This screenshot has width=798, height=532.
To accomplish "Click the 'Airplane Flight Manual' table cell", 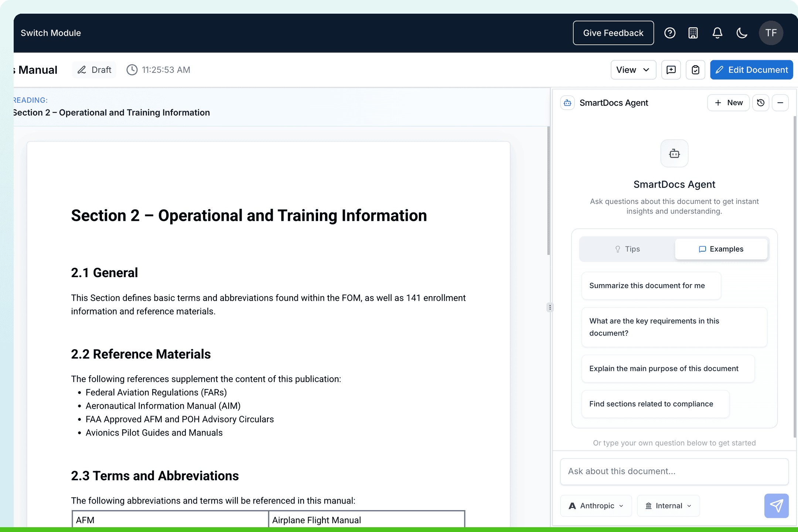I will pos(366,520).
